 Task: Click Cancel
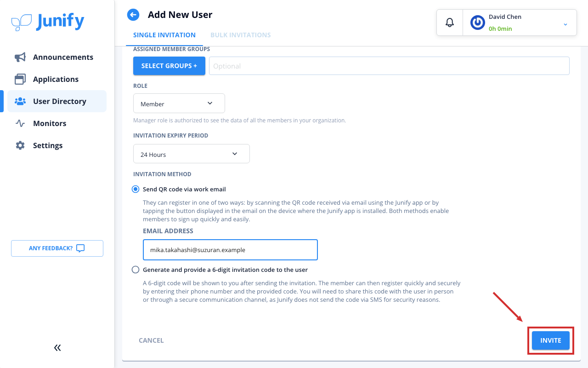pos(151,340)
